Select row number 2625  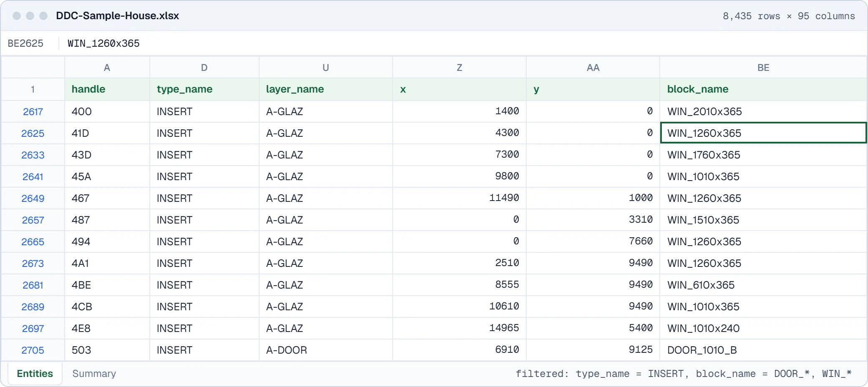click(33, 133)
